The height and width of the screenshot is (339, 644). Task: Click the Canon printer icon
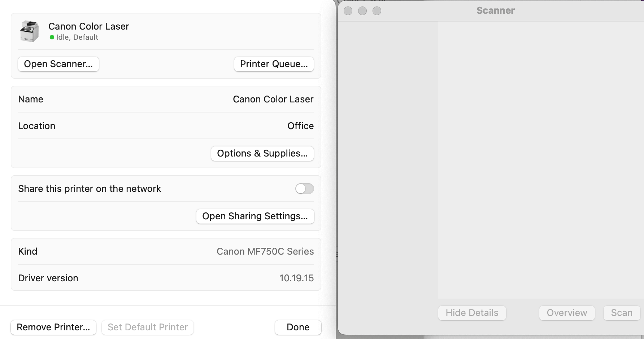30,31
